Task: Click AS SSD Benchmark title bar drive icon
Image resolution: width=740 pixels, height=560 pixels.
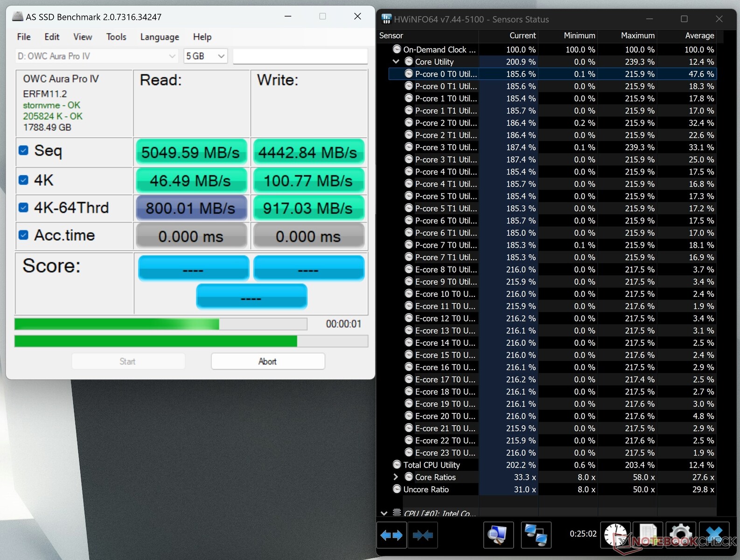Action: click(x=17, y=17)
